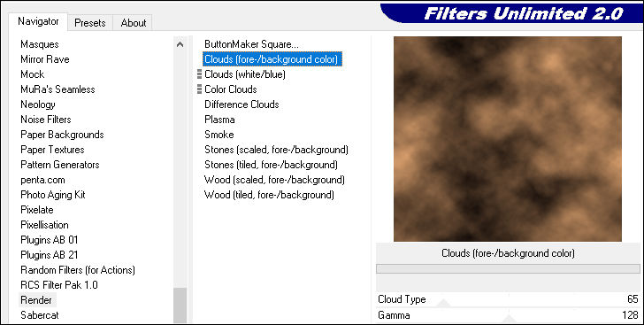This screenshot has width=644, height=325.
Task: Click the progress bar under the preview
Action: click(x=508, y=268)
